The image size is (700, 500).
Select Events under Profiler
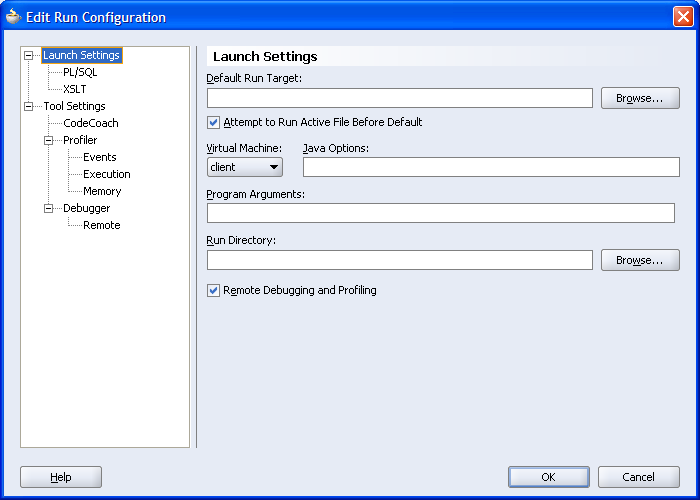click(100, 158)
